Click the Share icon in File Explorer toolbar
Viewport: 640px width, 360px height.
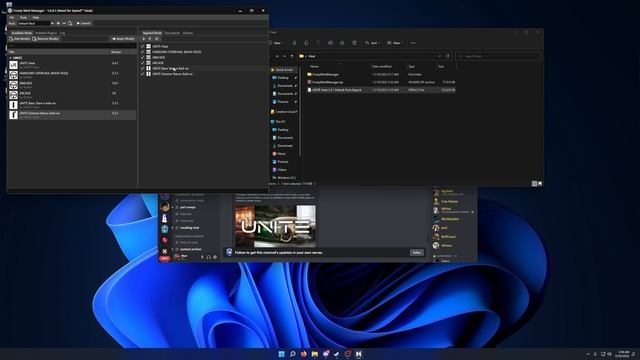342,43
